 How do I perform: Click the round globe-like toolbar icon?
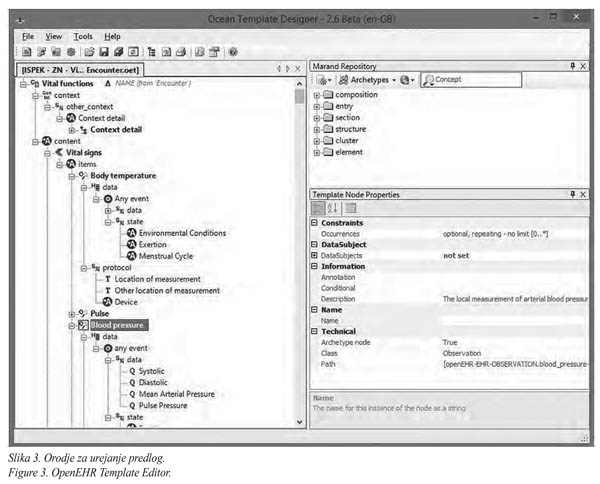[71, 52]
